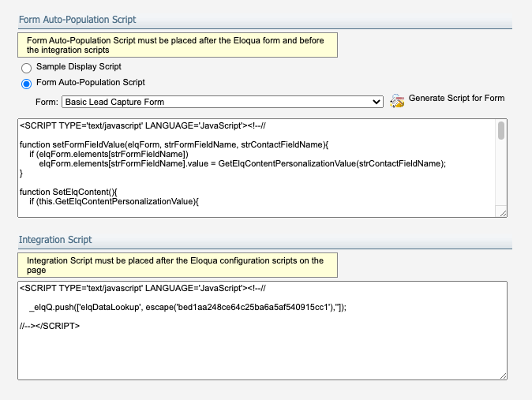This screenshot has height=400, width=532.
Task: Click the auto-population script scrollbar thumb
Action: (x=500, y=131)
